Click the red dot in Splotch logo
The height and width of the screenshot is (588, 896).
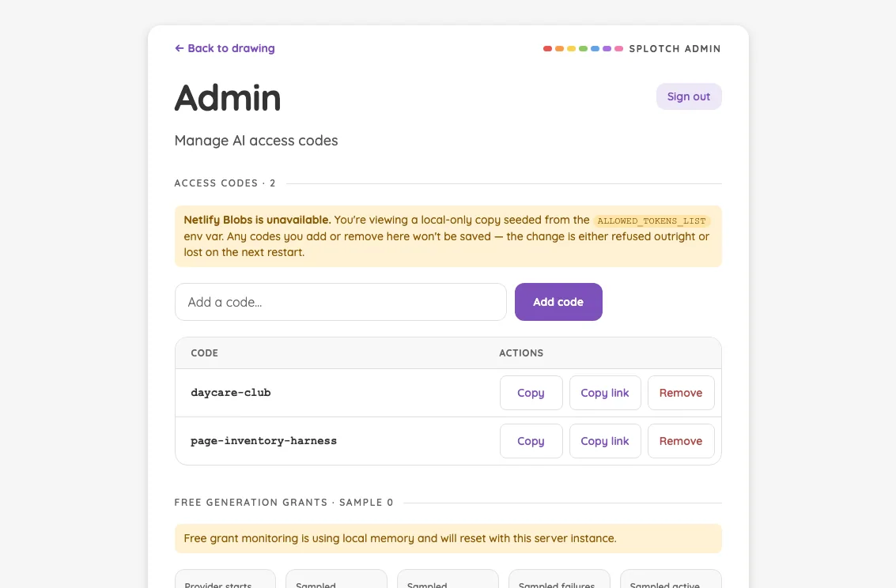click(547, 48)
